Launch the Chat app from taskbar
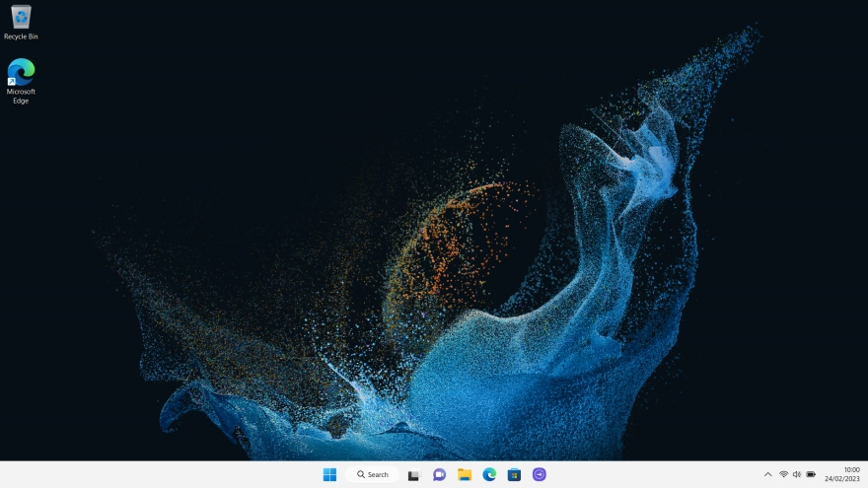 click(x=439, y=474)
